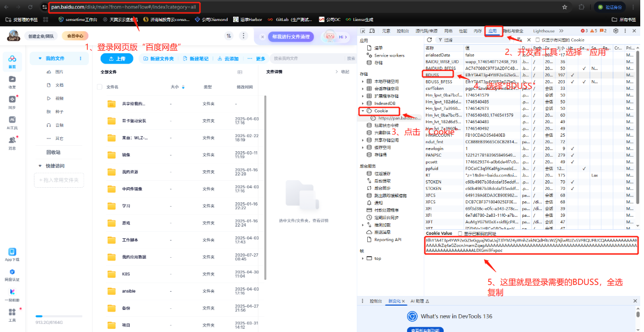The height and width of the screenshot is (332, 644).
Task: Check the 显示已解码的网址 option
Action: (459, 235)
